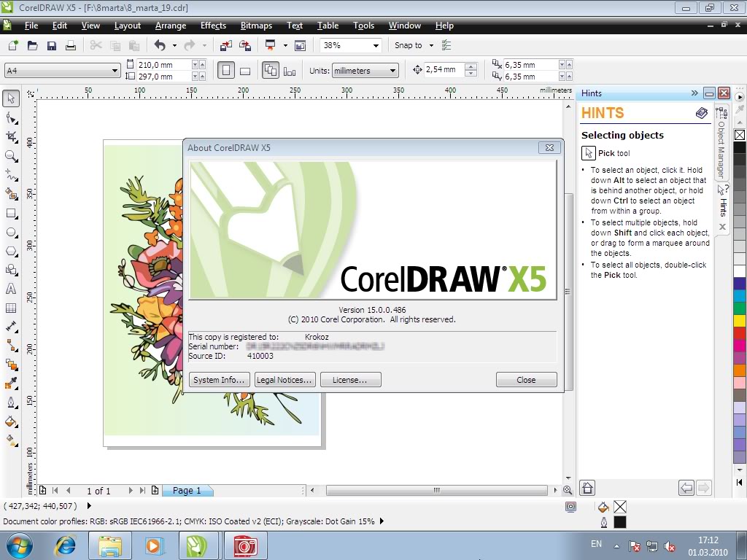
Task: Set page to Landscape orientation
Action: (x=245, y=71)
